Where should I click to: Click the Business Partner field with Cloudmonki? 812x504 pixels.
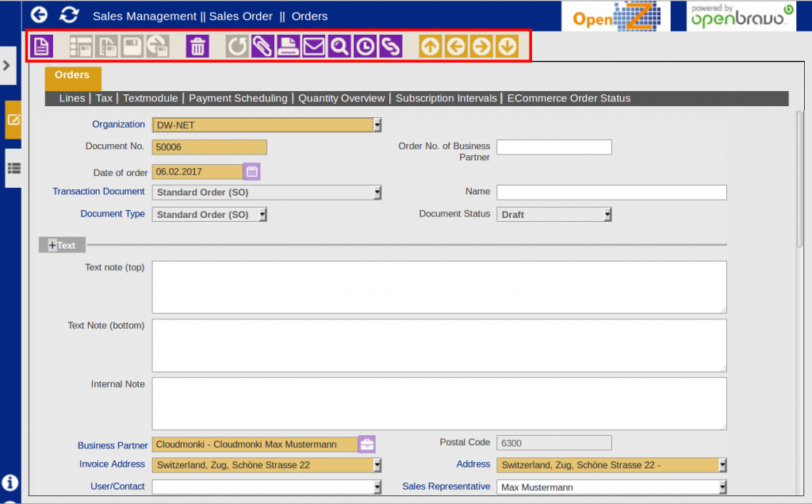[255, 445]
